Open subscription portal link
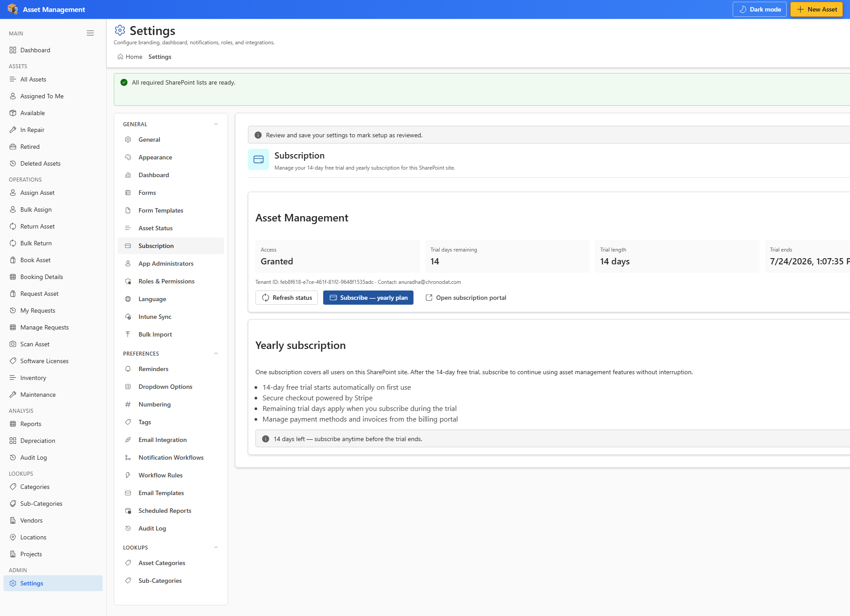This screenshot has height=616, width=850. (466, 298)
